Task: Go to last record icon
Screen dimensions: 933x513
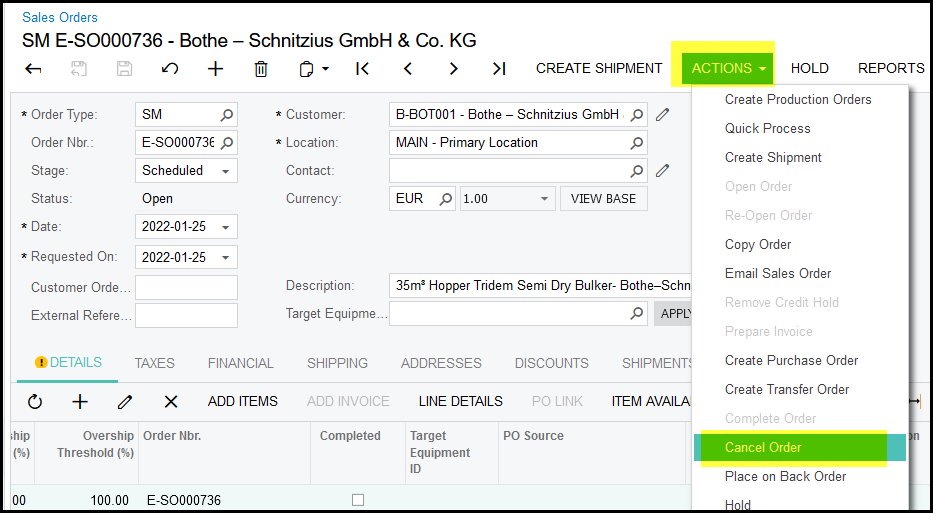Action: (x=498, y=69)
